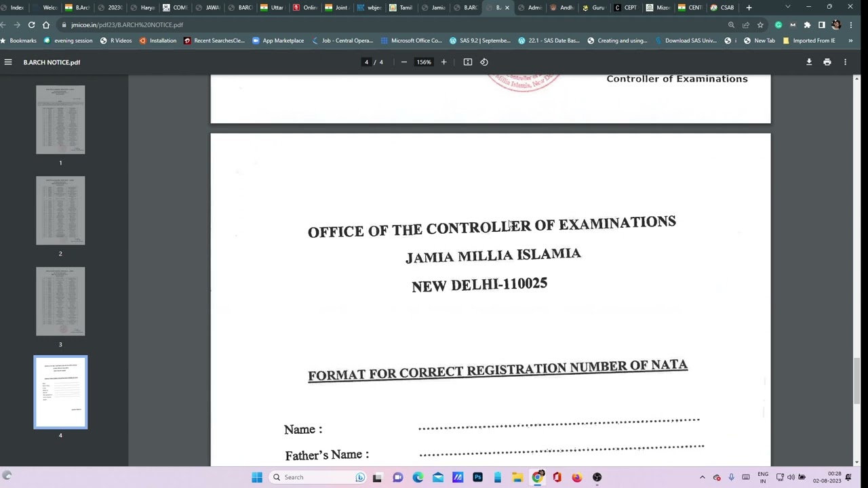Open the R Videos bookmark

click(116, 41)
